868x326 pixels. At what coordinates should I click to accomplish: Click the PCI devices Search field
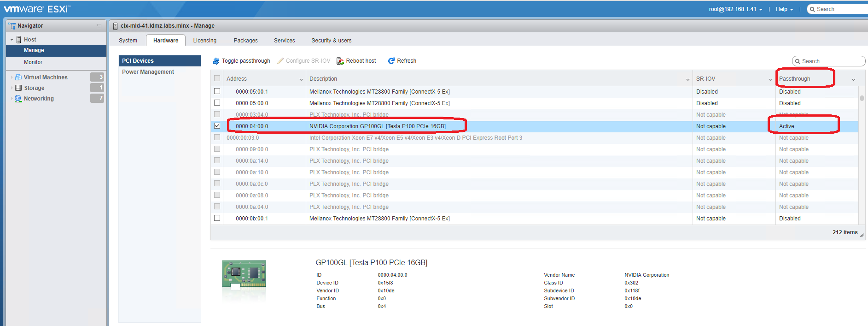pos(828,61)
